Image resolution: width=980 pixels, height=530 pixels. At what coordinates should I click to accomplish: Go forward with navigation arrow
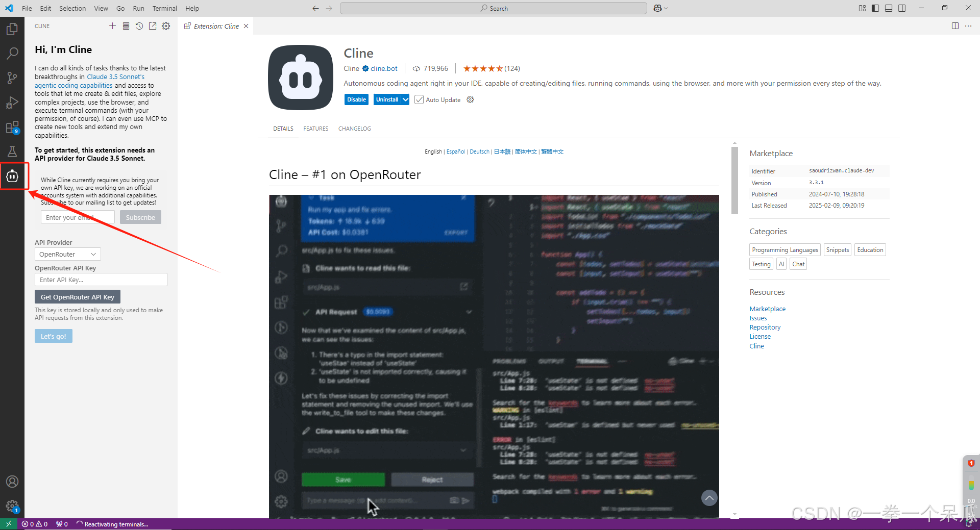pyautogui.click(x=329, y=8)
